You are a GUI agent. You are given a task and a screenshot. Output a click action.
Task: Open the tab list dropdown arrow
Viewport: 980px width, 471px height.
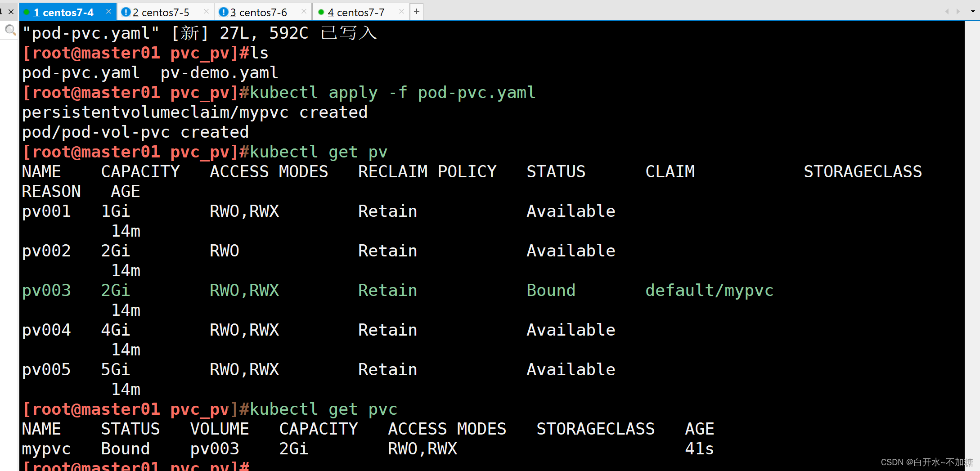pos(973,12)
